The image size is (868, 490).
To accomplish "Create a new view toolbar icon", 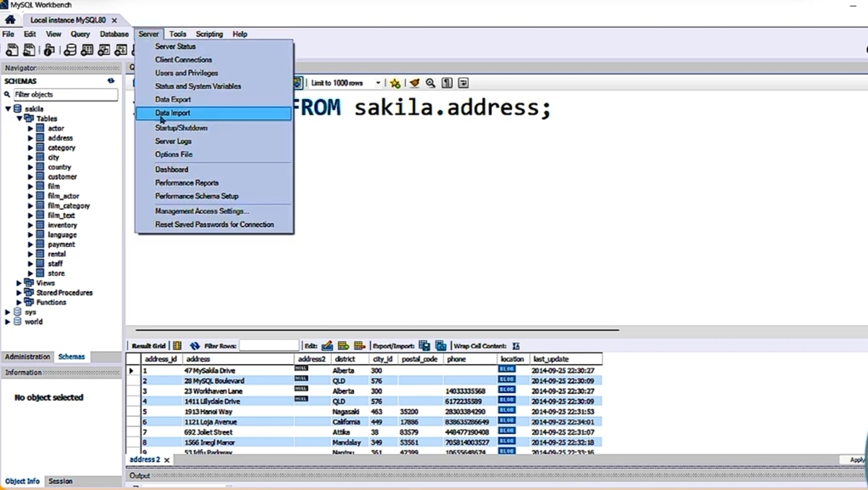I will (104, 50).
